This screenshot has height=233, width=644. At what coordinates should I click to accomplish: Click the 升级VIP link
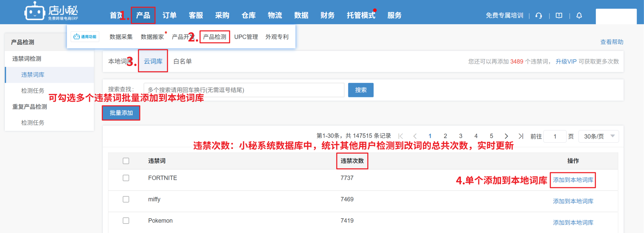tap(566, 61)
